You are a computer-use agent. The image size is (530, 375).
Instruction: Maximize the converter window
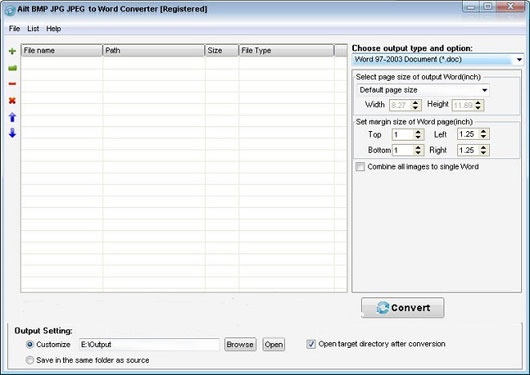pyautogui.click(x=488, y=7)
